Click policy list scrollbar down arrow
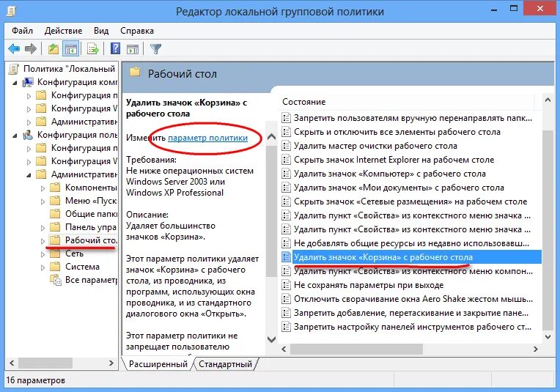This screenshot has height=392, width=560. coord(548,336)
